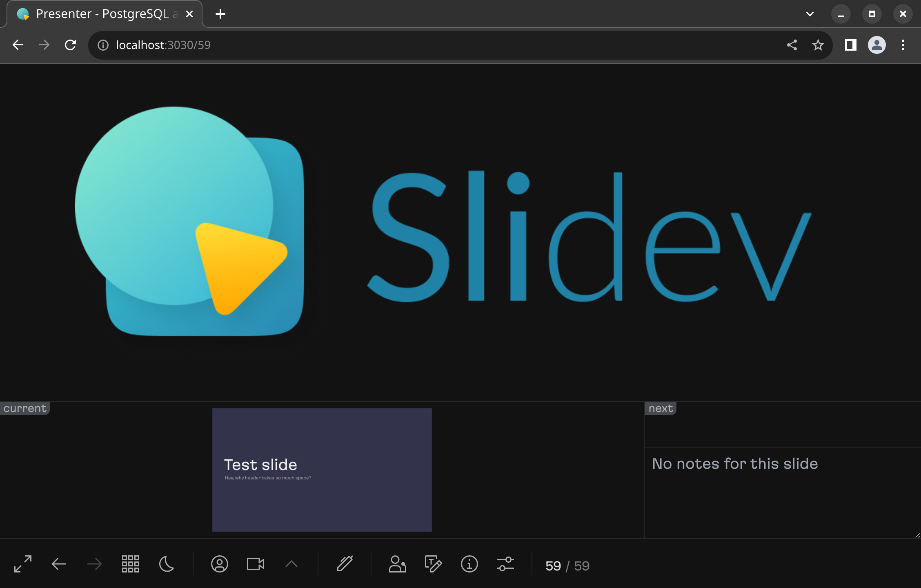This screenshot has width=921, height=588.
Task: Open a new browser tab
Action: click(220, 14)
